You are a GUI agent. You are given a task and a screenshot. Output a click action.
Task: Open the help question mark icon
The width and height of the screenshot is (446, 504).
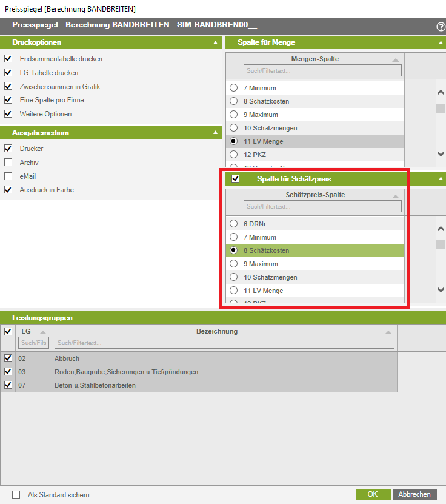pyautogui.click(x=441, y=27)
